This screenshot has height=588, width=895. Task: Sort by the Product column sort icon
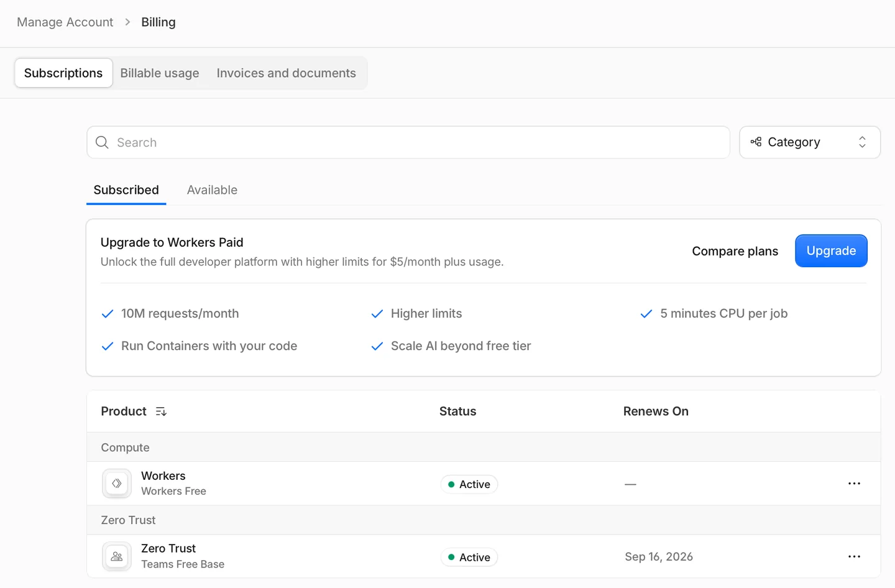pyautogui.click(x=161, y=411)
